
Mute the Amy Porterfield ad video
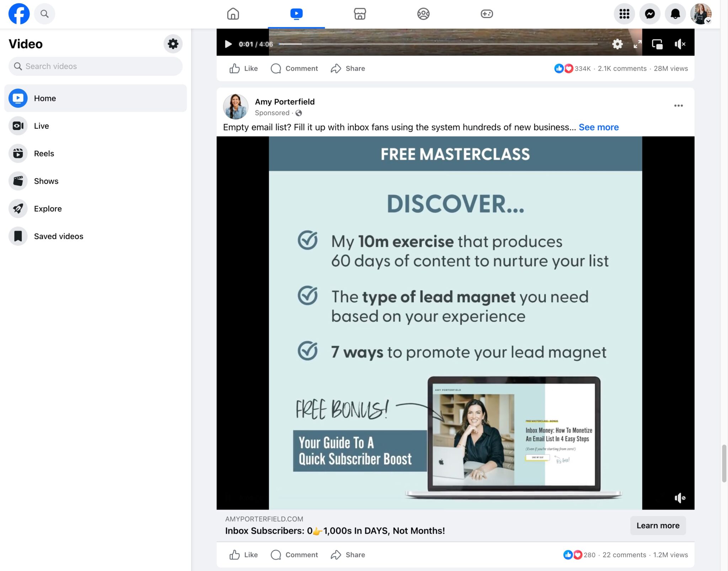(x=680, y=497)
